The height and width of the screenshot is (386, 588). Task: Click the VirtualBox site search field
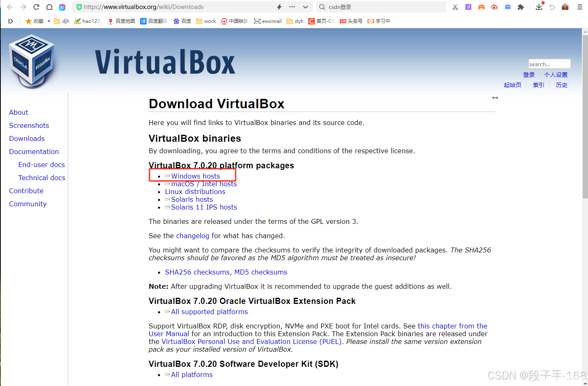(549, 64)
